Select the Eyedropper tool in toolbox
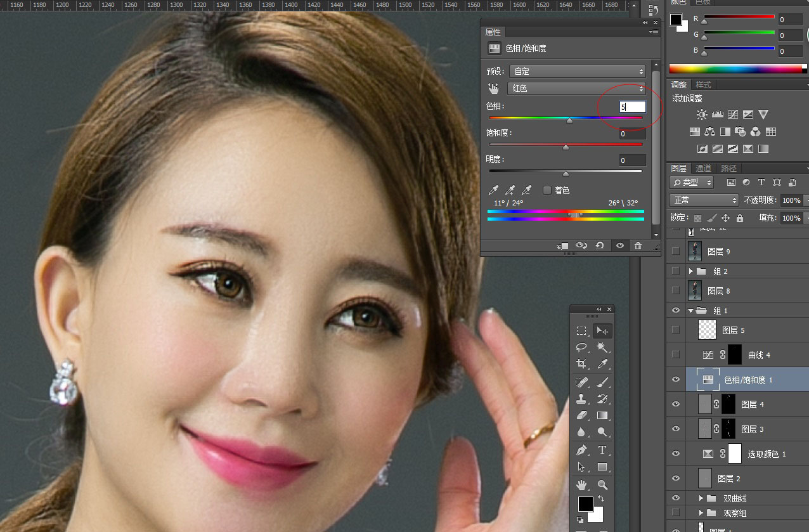Image resolution: width=809 pixels, height=532 pixels. pos(602,364)
